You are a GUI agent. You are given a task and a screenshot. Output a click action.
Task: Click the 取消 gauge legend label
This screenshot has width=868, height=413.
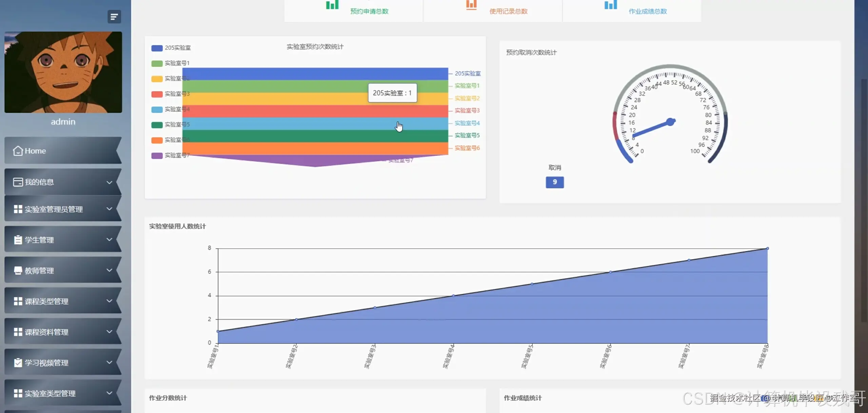coord(555,168)
